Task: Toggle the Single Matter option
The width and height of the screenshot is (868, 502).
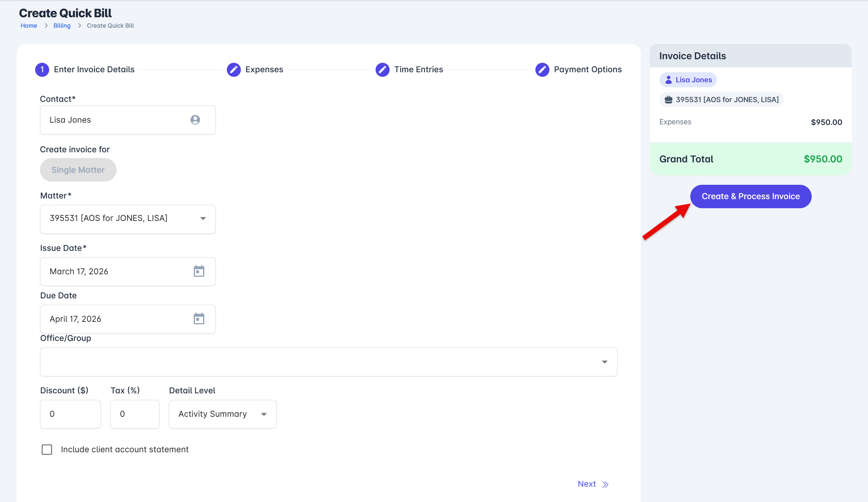Action: coord(78,170)
